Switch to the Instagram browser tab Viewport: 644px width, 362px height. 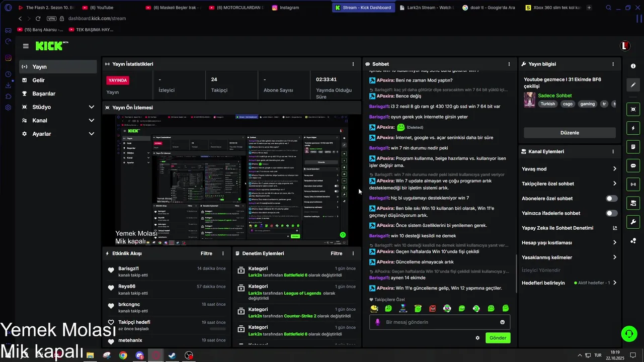coord(298,8)
